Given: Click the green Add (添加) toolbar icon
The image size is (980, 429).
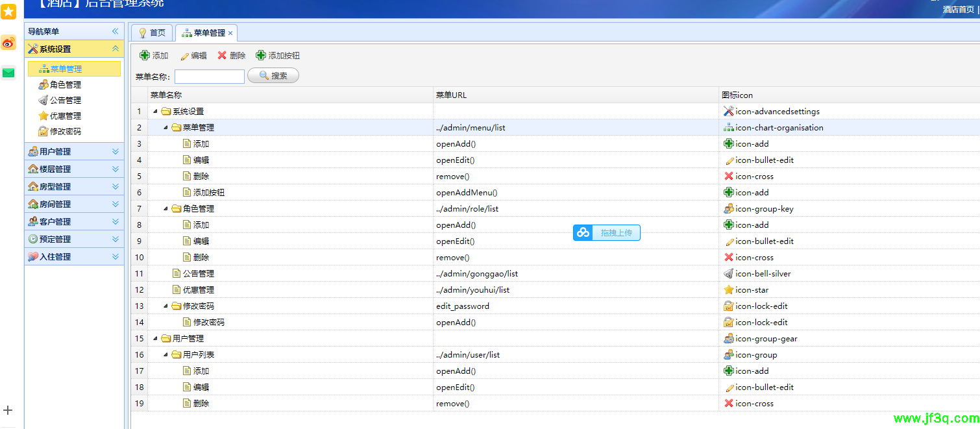Looking at the screenshot, I should tap(145, 56).
